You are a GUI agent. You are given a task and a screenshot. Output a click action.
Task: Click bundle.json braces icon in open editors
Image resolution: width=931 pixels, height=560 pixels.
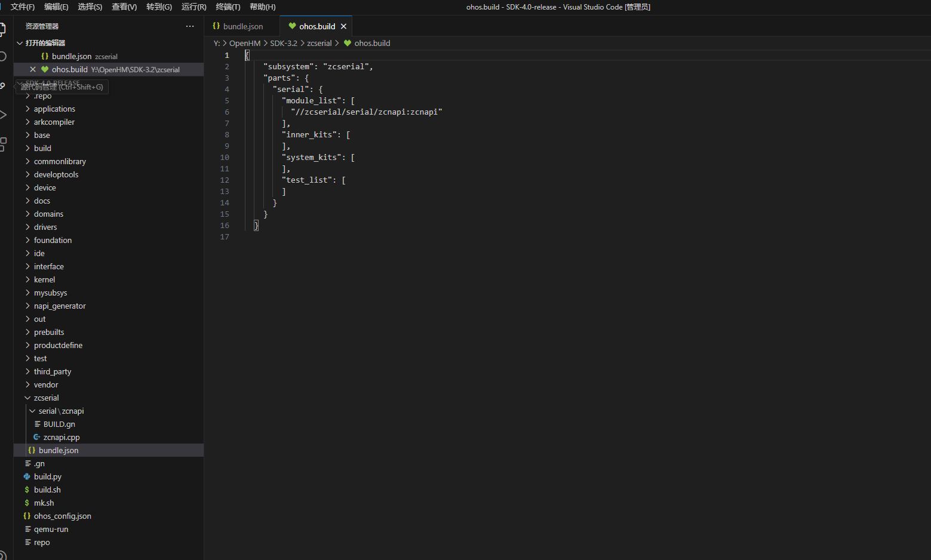pos(45,56)
